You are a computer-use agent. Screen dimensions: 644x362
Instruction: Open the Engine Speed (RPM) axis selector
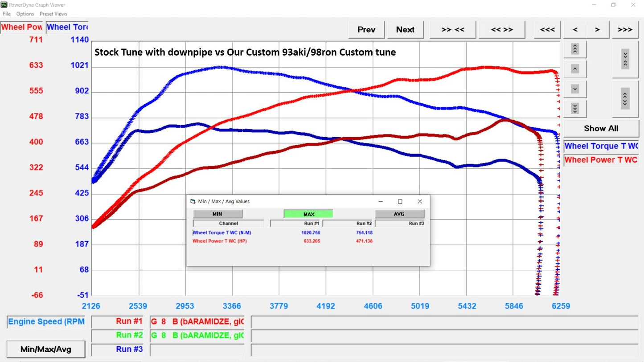click(x=46, y=322)
